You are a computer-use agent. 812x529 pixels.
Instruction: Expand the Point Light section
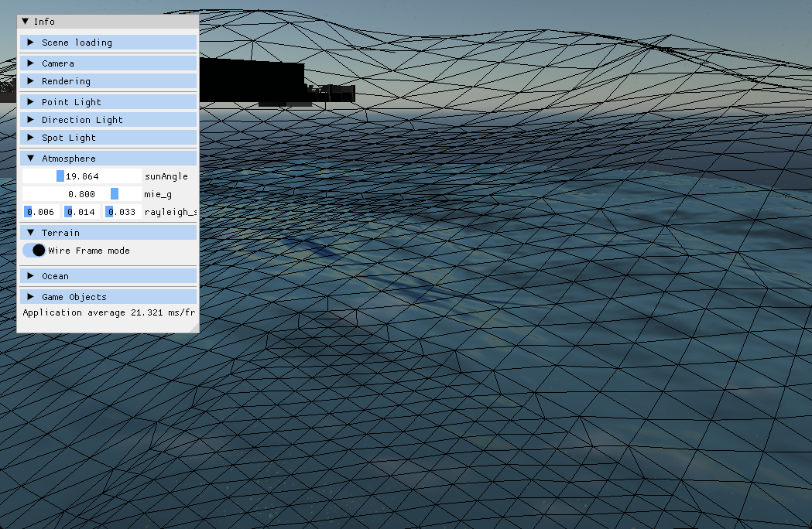click(108, 102)
